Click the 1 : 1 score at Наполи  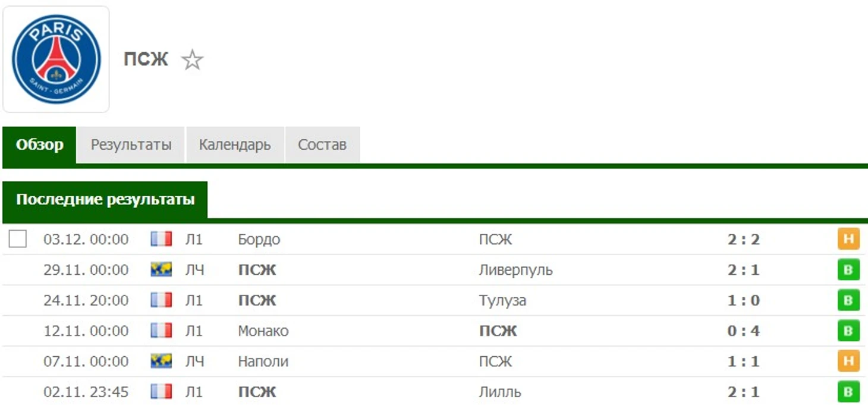pos(744,361)
